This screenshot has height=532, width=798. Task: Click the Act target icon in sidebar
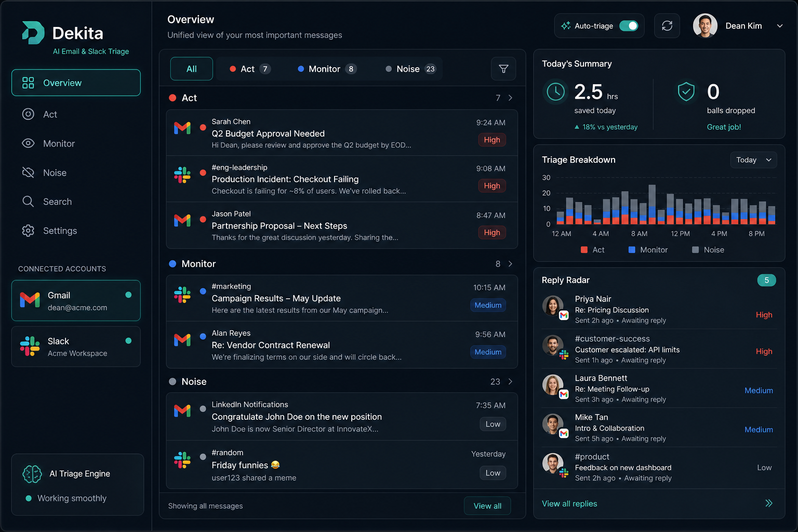click(28, 114)
